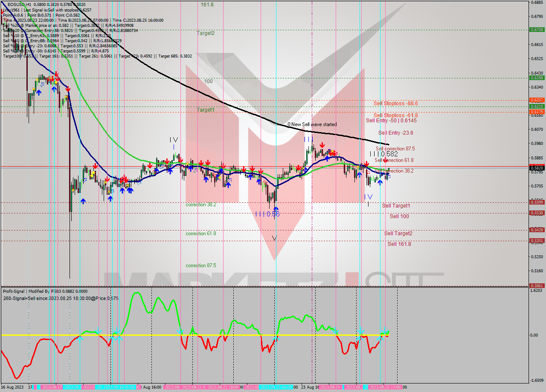Click the green 'correction 61.8' label

click(x=201, y=233)
